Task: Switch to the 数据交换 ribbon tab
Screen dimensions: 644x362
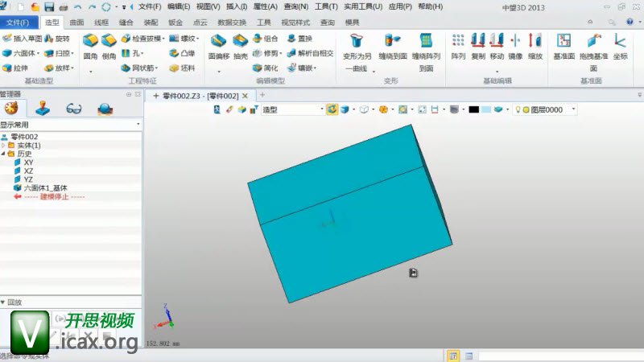Action: [232, 23]
